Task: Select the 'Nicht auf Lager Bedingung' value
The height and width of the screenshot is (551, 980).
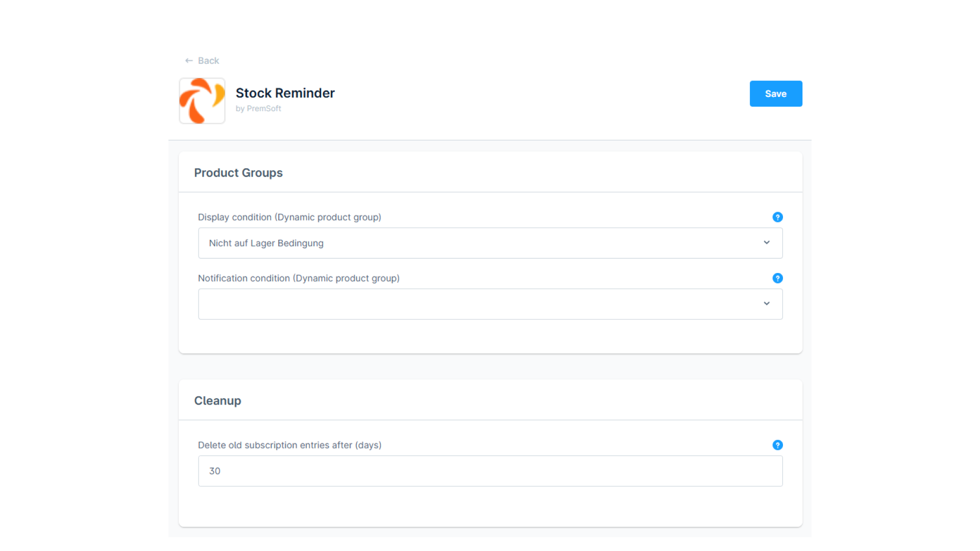Action: pyautogui.click(x=266, y=243)
